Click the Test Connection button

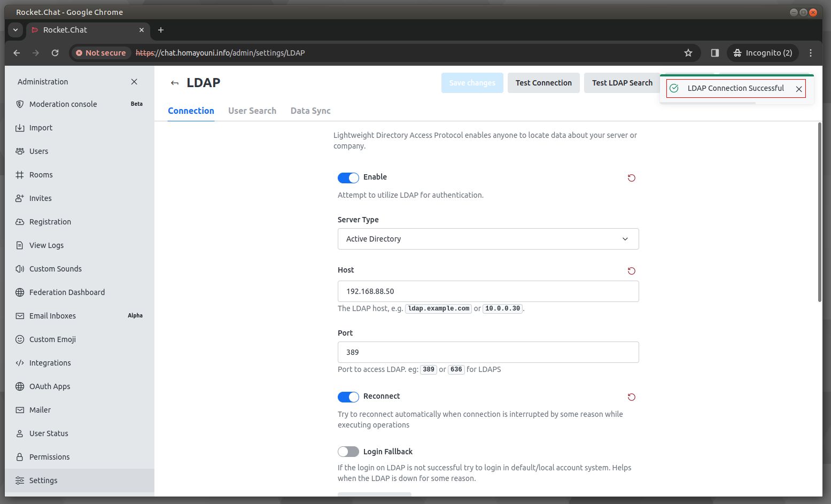[x=543, y=83]
